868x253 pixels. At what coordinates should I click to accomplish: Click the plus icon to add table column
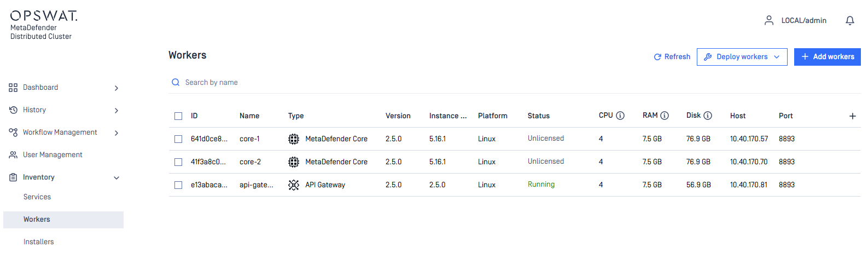click(852, 116)
